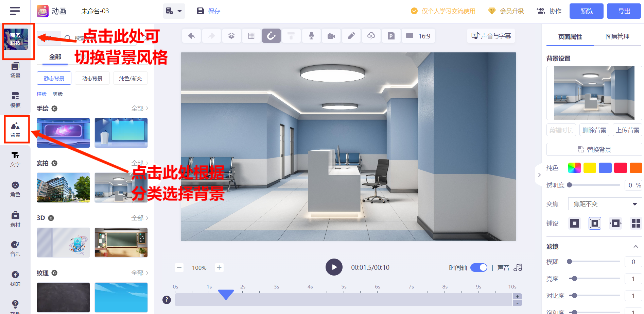644x314 pixels.
Task: Collapse the right properties panel arrow
Action: [539, 175]
